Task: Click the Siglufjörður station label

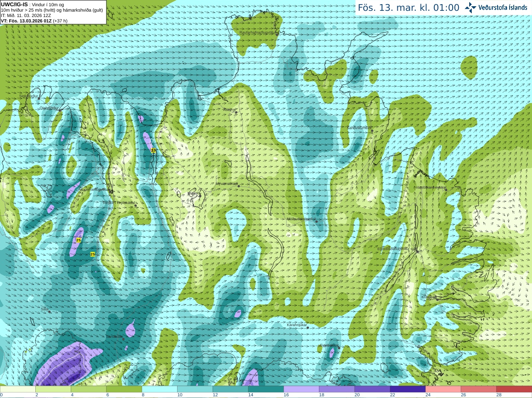Action: (29, 96)
